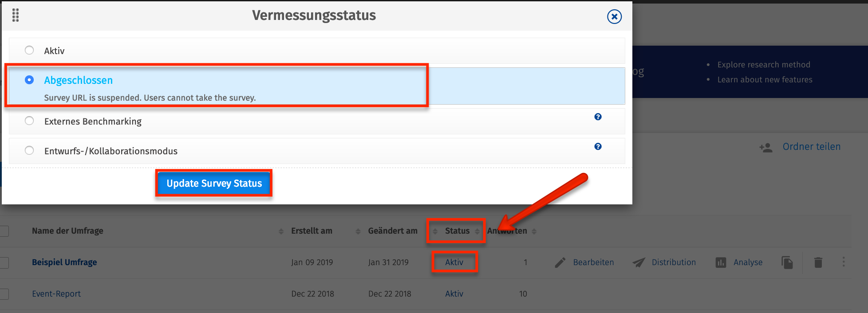Sort surveys by Erstellt am column
The image size is (868, 313).
(312, 231)
